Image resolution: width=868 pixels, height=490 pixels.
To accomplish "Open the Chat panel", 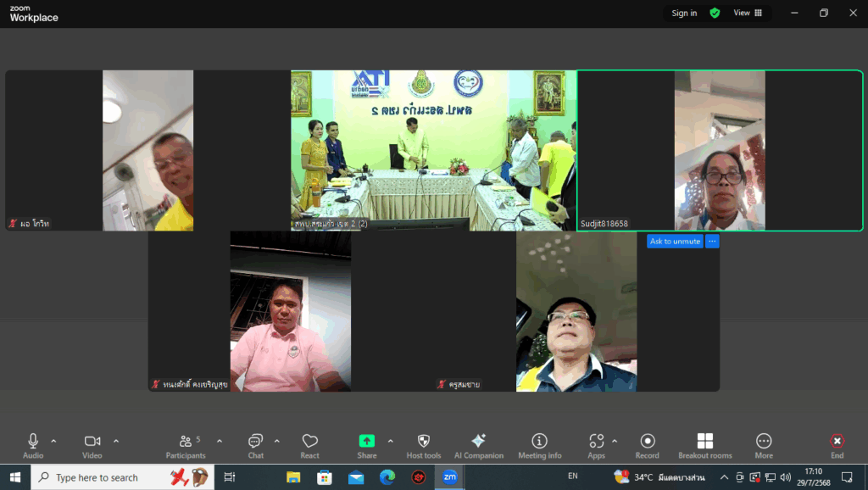I will pos(255,444).
